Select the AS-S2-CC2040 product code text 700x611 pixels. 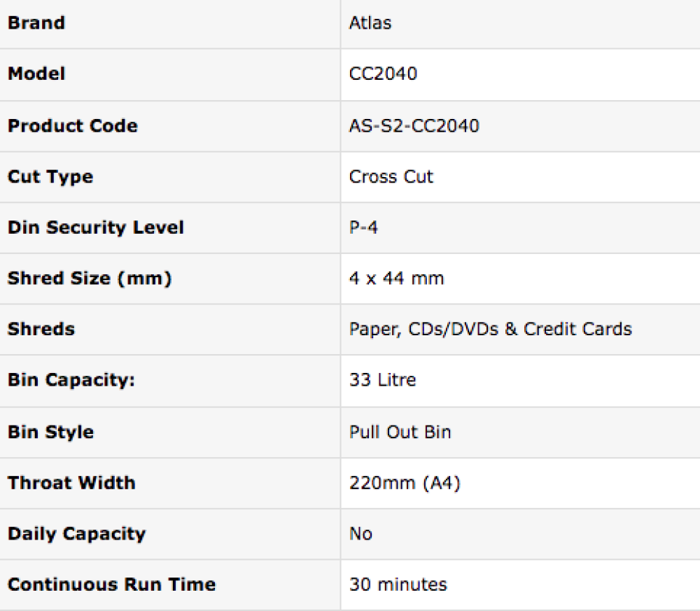click(x=414, y=126)
